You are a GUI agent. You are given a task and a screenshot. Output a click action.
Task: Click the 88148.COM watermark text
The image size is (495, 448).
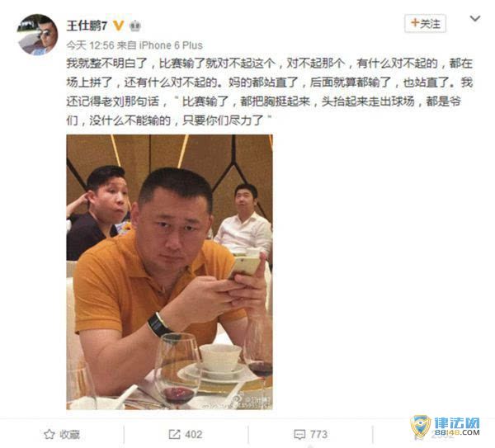coord(457,432)
